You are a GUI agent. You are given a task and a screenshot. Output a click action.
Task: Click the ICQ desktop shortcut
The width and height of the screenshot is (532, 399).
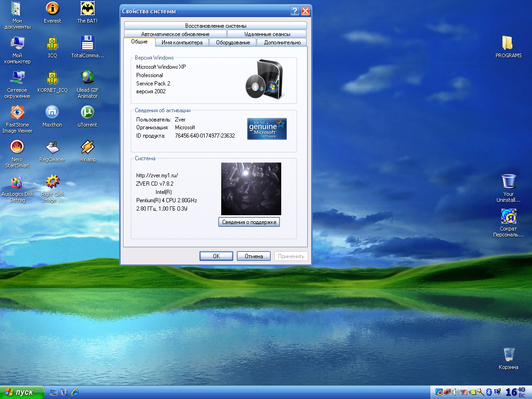click(52, 47)
